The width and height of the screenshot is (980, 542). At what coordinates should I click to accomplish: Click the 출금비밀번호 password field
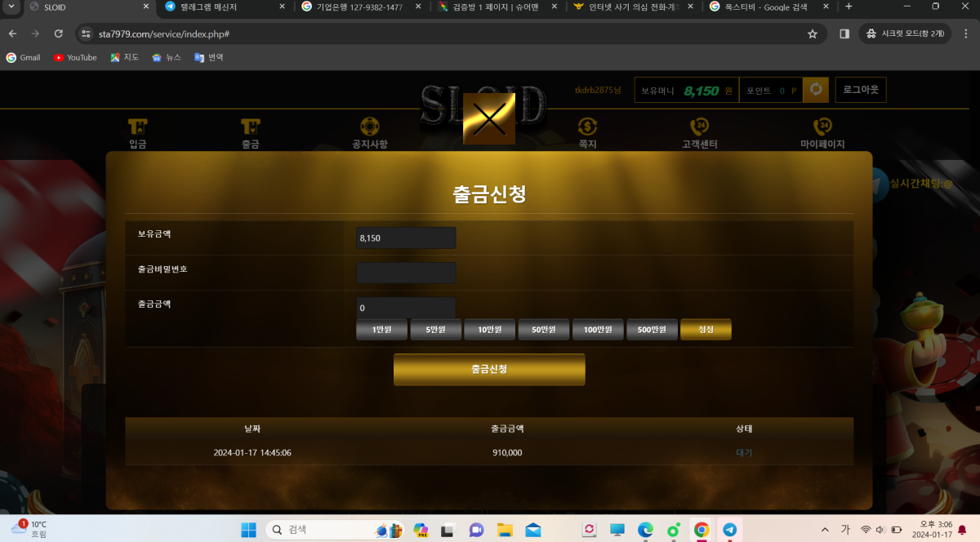click(406, 273)
